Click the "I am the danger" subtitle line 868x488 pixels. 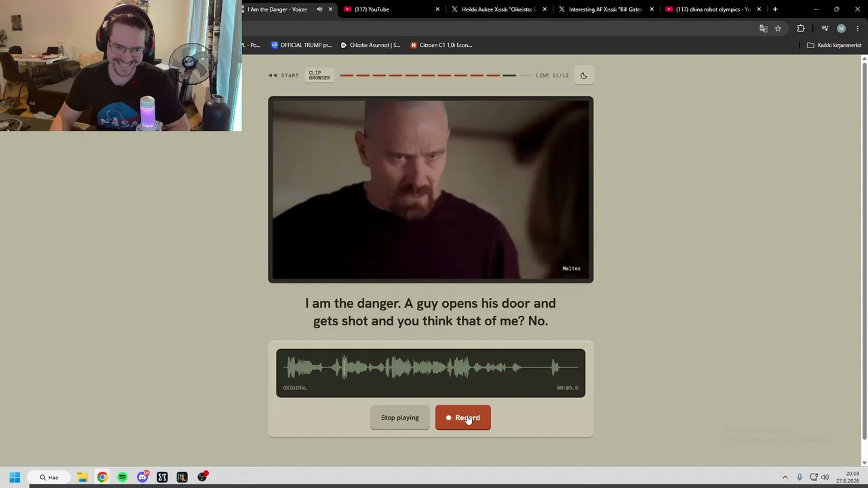coord(431,312)
